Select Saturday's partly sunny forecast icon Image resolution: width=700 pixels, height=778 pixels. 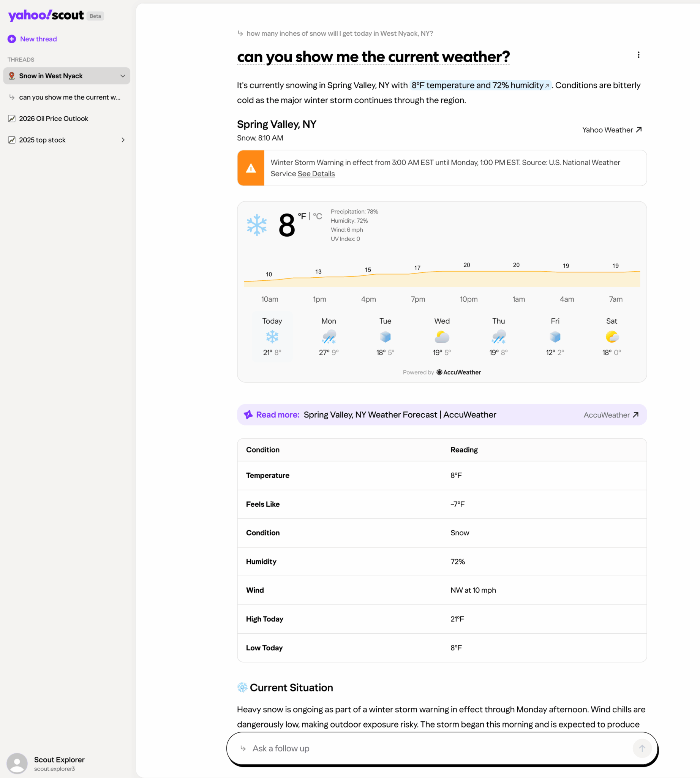pos(611,337)
